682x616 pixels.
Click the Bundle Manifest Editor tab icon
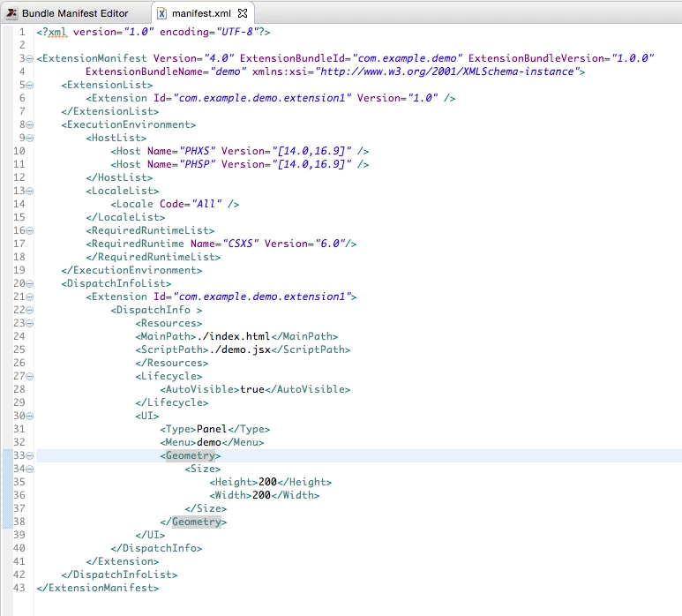(x=11, y=13)
